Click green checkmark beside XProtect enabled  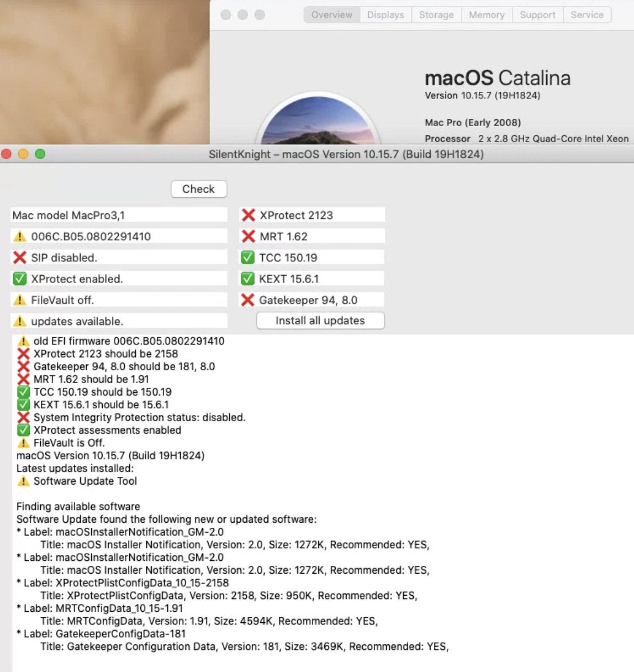(x=20, y=279)
